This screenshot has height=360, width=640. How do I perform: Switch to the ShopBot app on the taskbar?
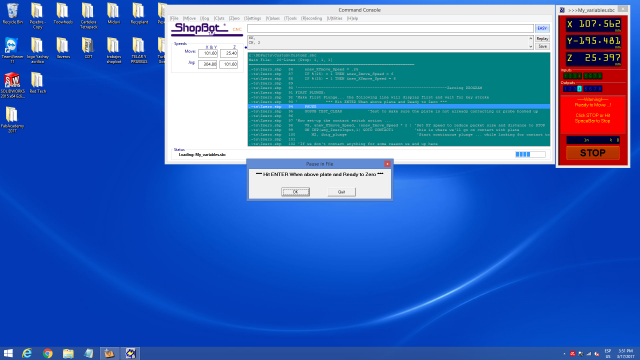(131, 353)
